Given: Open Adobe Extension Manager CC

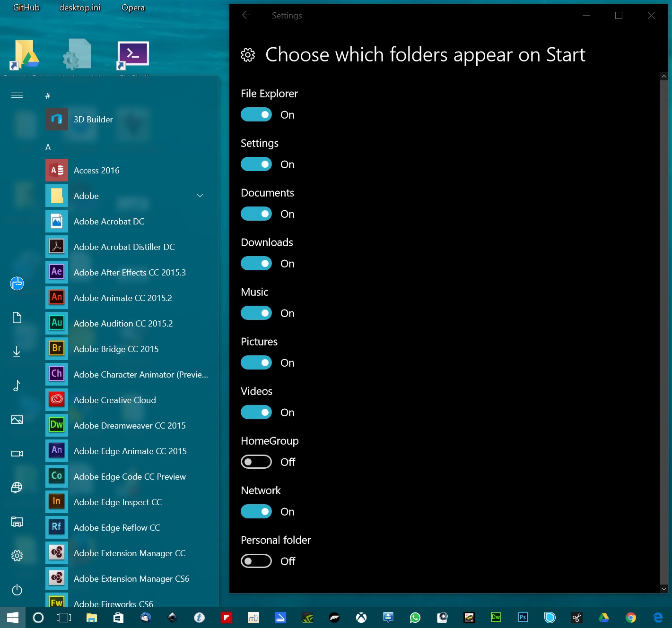Looking at the screenshot, I should 128,553.
